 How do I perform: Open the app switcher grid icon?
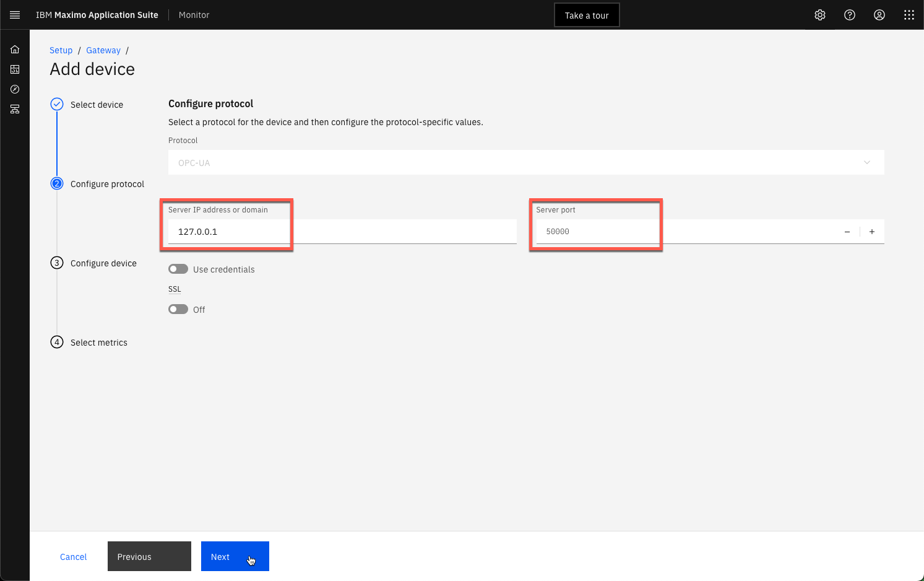point(909,15)
